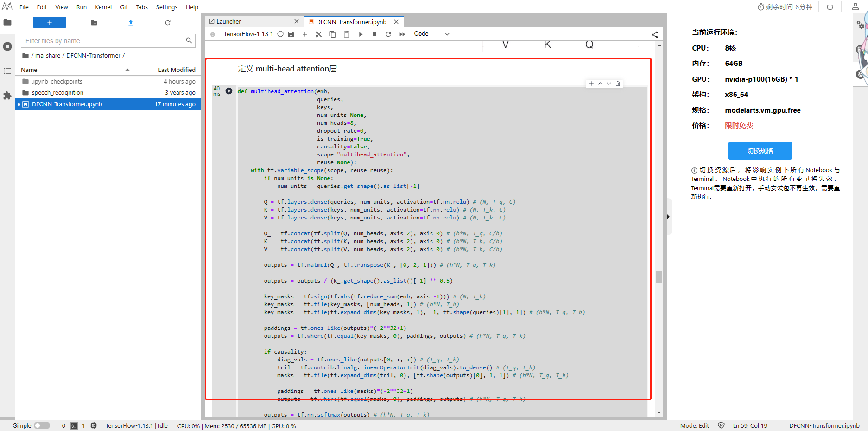The width and height of the screenshot is (868, 431).
Task: Open the speech_recognition folder
Action: point(57,93)
